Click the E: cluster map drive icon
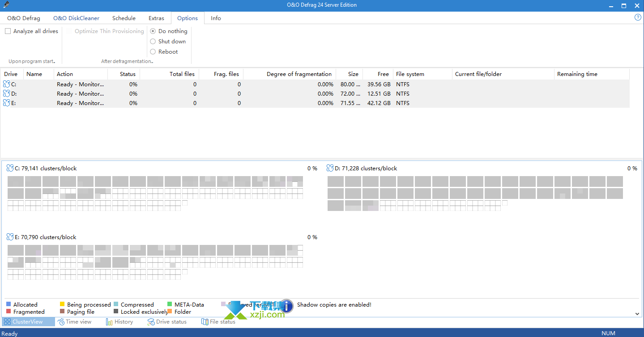The height and width of the screenshot is (337, 644). 10,237
